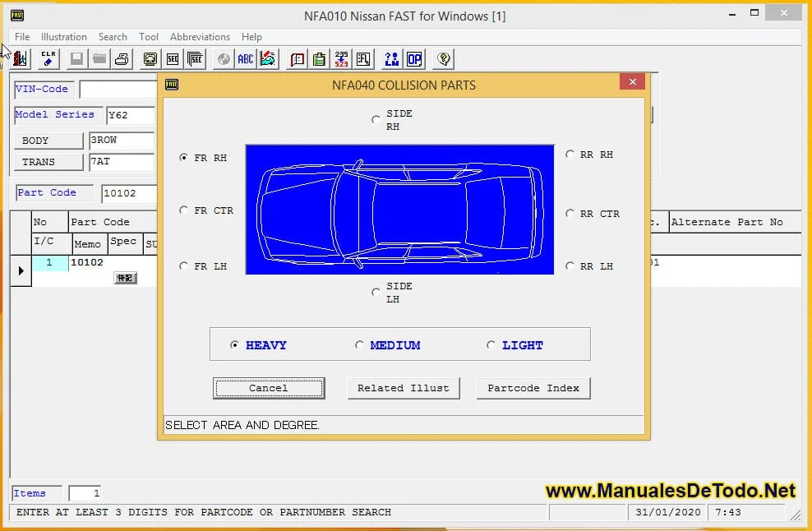Click the BODY button
Screen dimensions: 812x531
pos(48,141)
